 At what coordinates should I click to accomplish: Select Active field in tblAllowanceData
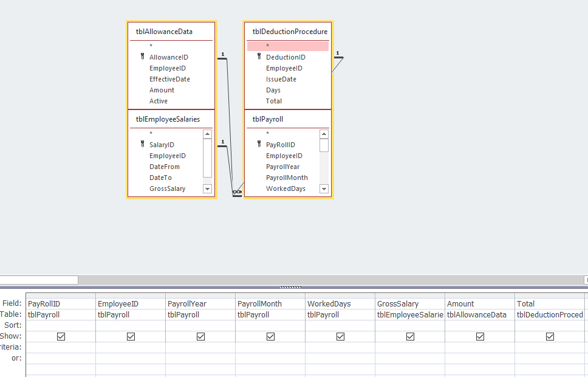pyautogui.click(x=159, y=100)
